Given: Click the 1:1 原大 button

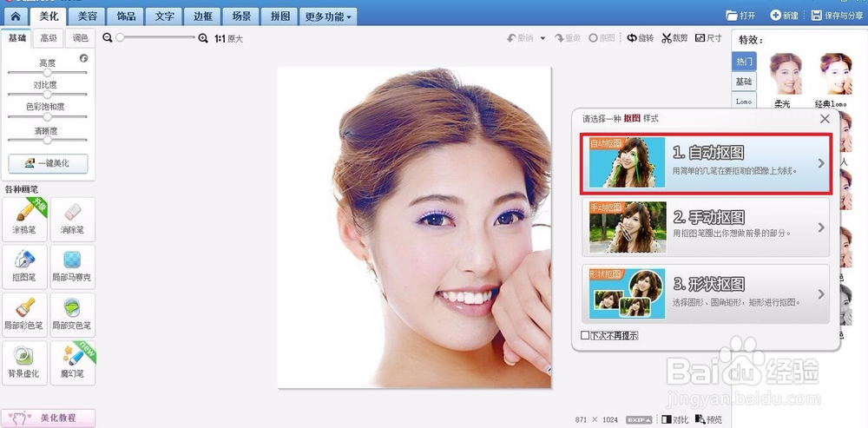Looking at the screenshot, I should (x=228, y=39).
